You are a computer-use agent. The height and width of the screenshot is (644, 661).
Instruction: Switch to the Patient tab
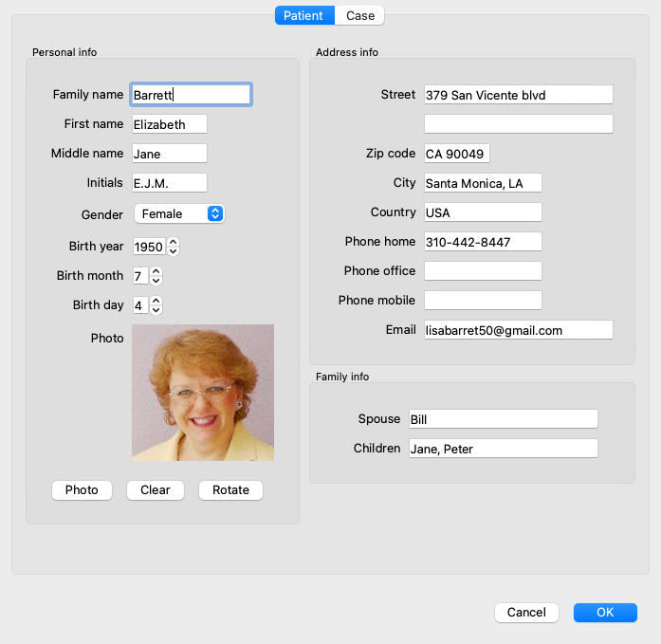(x=304, y=15)
